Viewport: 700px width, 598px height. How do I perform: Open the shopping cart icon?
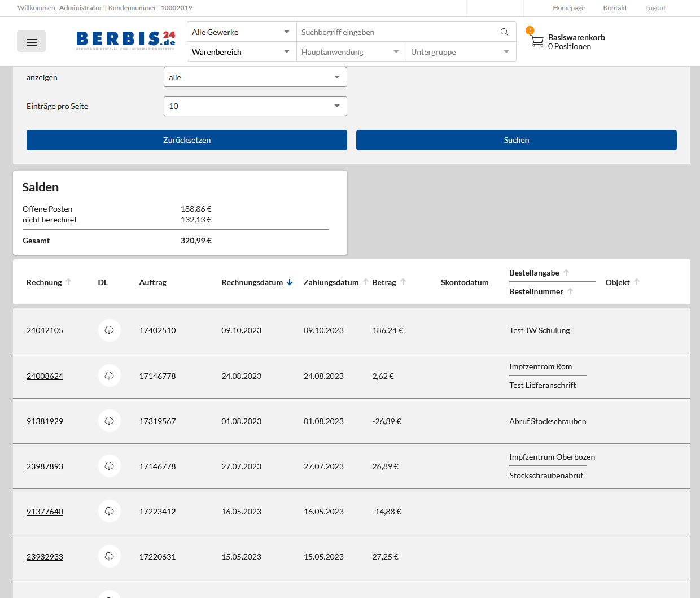(537, 41)
